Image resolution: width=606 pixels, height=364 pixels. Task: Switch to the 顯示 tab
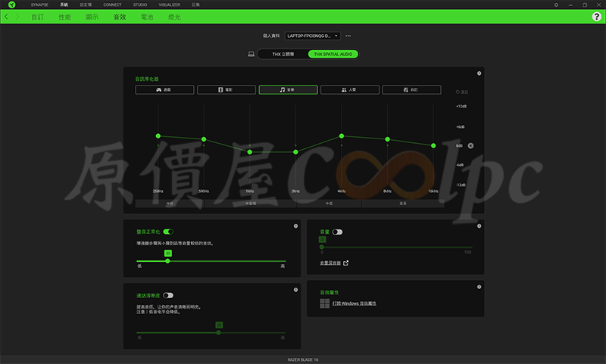pos(92,17)
